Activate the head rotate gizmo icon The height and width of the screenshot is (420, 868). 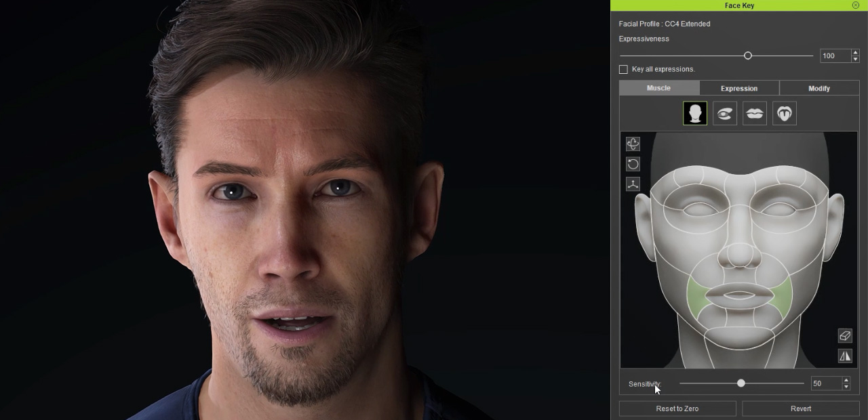coord(633,144)
